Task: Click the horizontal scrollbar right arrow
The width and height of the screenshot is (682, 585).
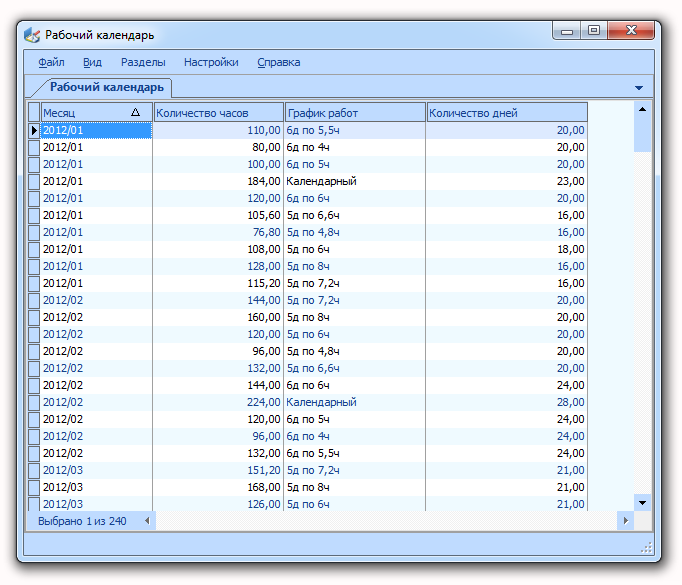Action: pos(625,521)
